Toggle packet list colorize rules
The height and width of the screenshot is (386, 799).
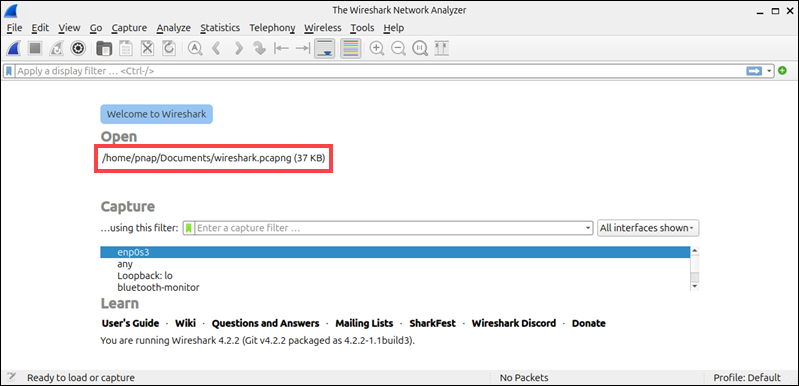pyautogui.click(x=351, y=48)
